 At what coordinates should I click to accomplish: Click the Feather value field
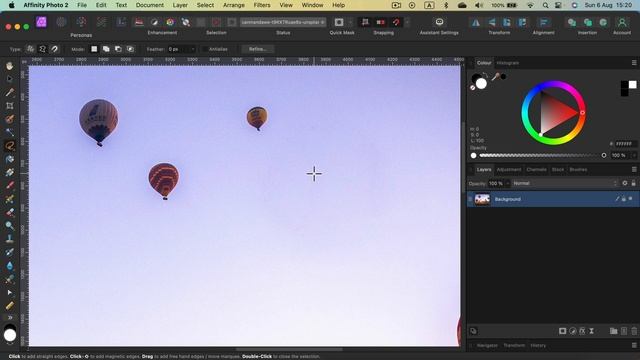click(178, 49)
